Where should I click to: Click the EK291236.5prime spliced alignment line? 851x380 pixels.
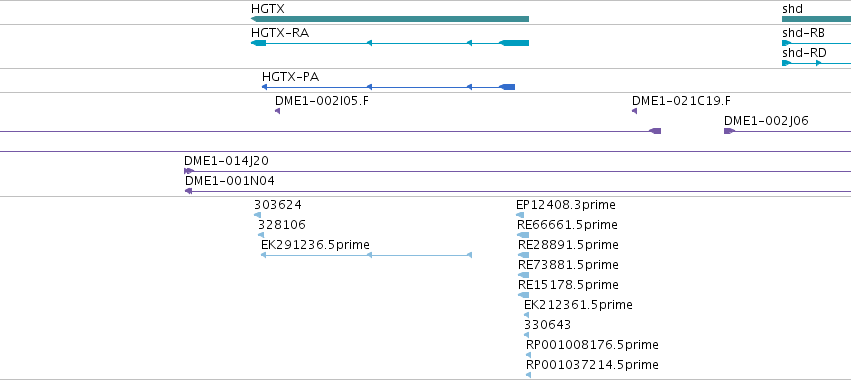click(x=366, y=255)
